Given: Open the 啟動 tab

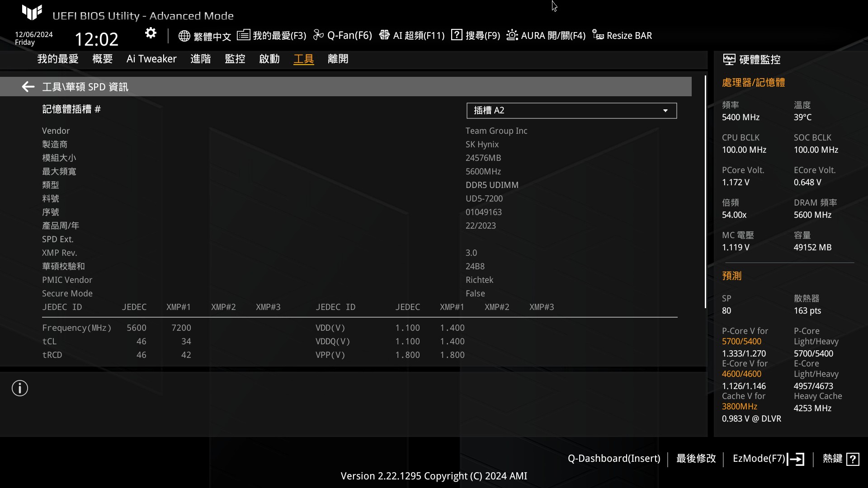Looking at the screenshot, I should (269, 59).
